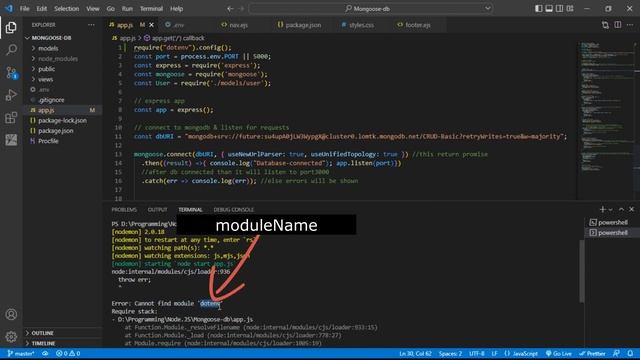Change encoding via UTF-8 status item
This screenshot has height=360, width=640.
(x=476, y=353)
